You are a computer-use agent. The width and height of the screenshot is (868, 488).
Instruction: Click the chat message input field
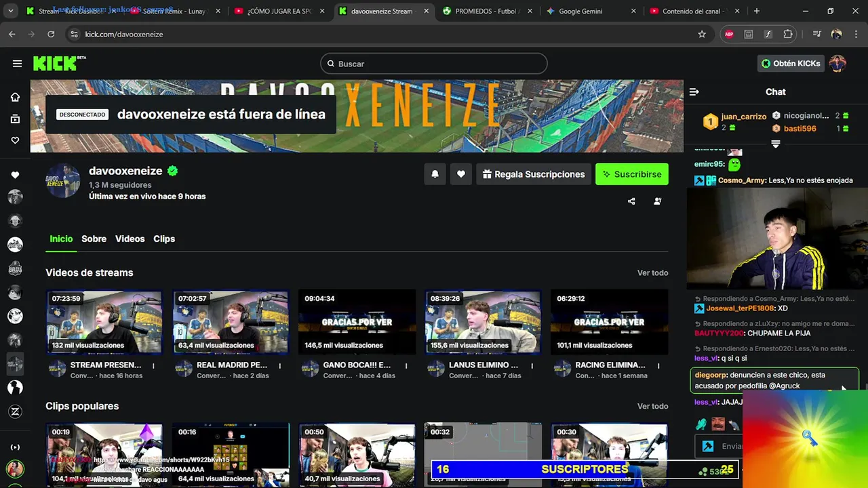[719, 446]
